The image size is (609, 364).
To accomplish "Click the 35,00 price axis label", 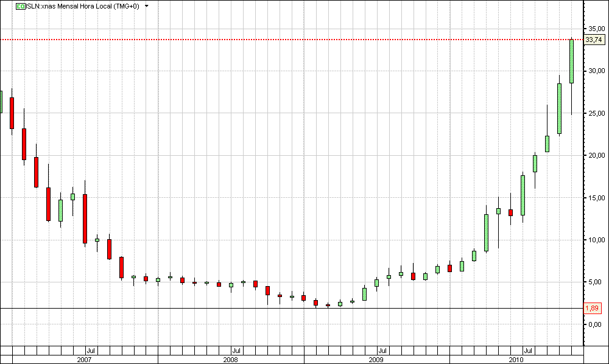I will pos(597,29).
